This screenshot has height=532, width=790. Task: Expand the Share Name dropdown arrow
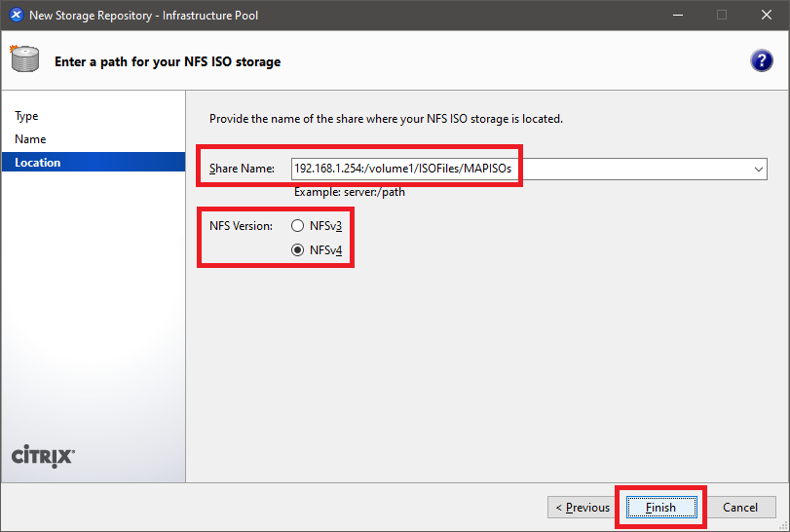[759, 170]
